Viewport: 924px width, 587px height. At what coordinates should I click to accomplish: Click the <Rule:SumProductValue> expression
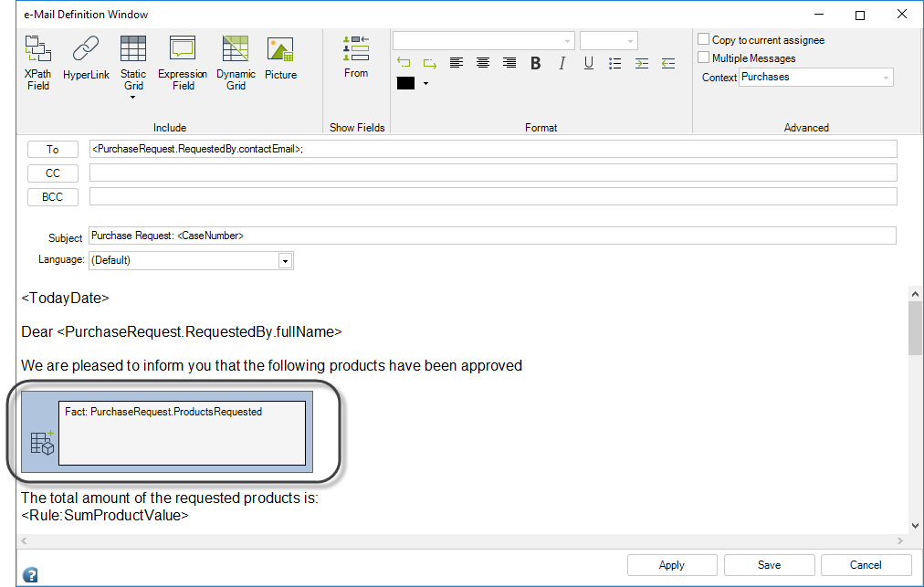pos(105,516)
